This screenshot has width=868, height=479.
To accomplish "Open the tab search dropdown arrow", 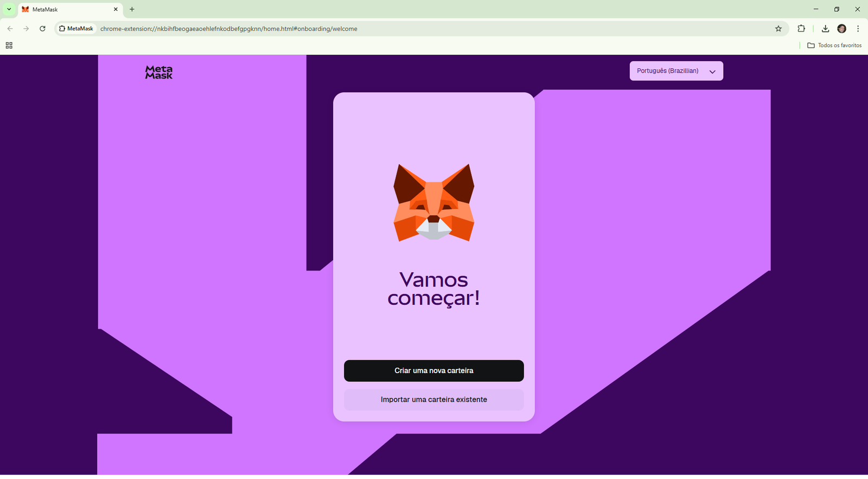I will (x=9, y=9).
